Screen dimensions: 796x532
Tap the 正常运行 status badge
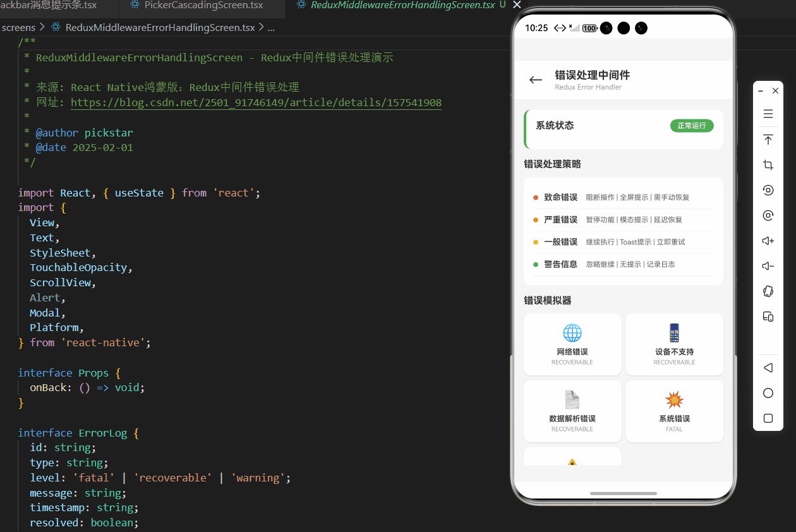coord(692,126)
